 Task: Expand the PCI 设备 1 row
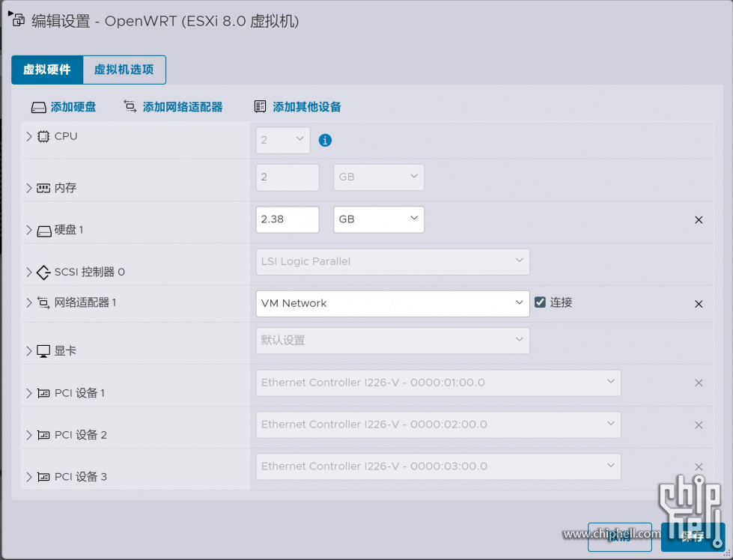pos(29,393)
